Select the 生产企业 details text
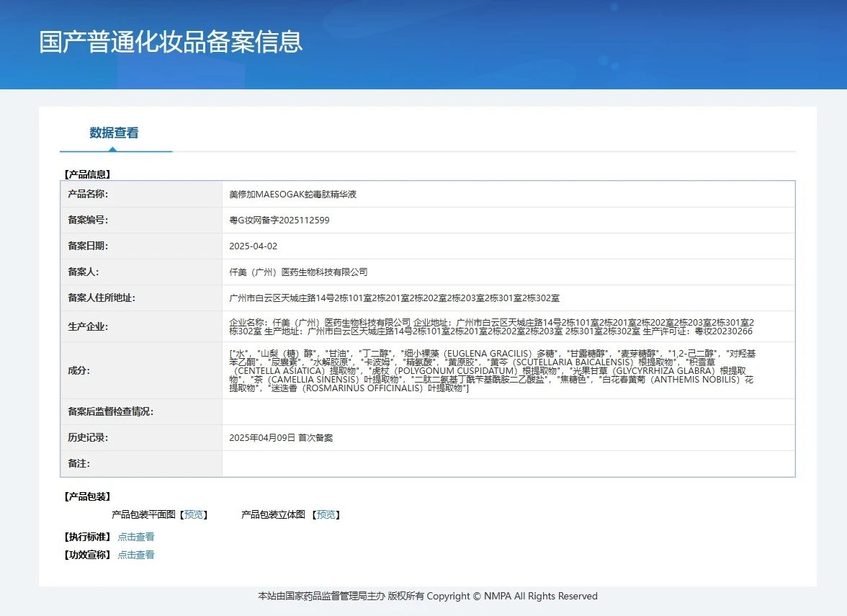 click(491, 326)
